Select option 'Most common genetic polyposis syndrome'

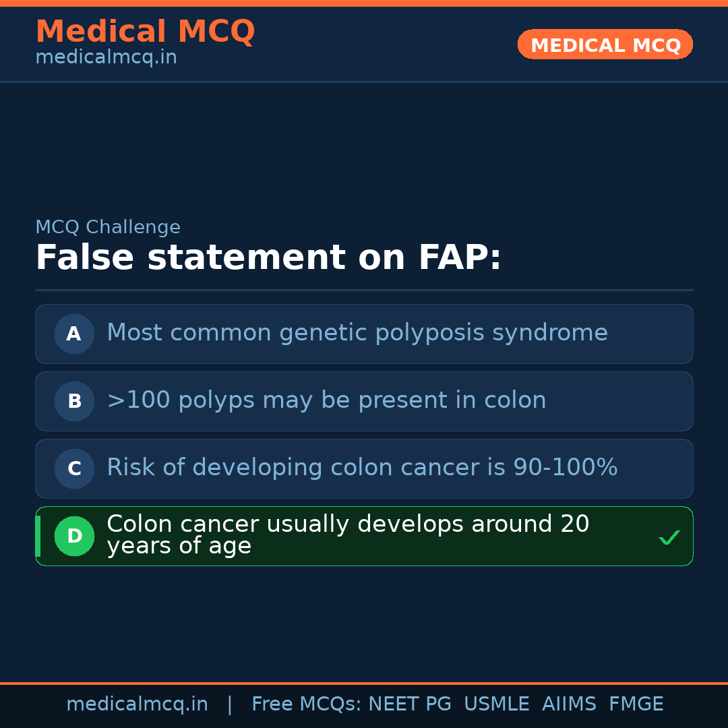(x=357, y=333)
